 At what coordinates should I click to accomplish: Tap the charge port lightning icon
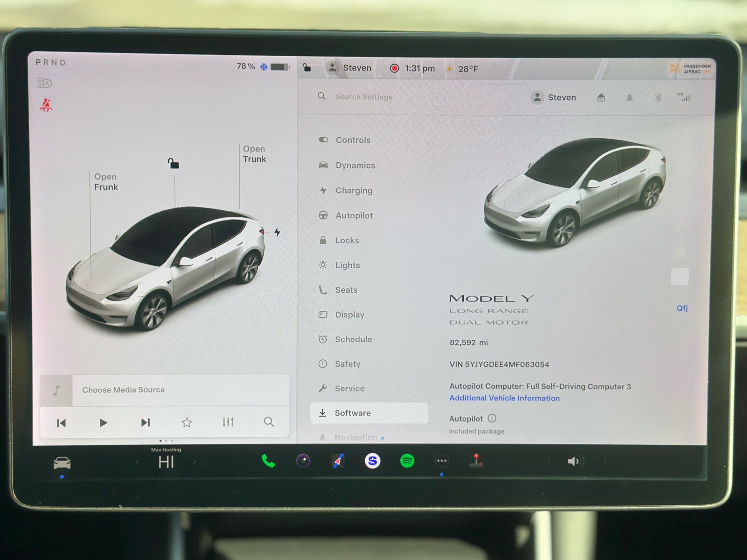coord(277,232)
